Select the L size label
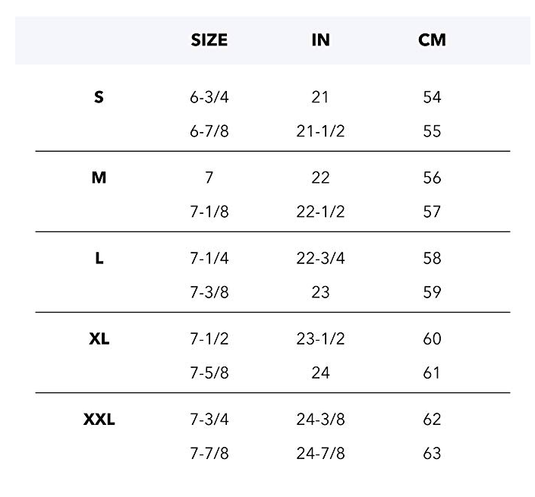 point(99,258)
